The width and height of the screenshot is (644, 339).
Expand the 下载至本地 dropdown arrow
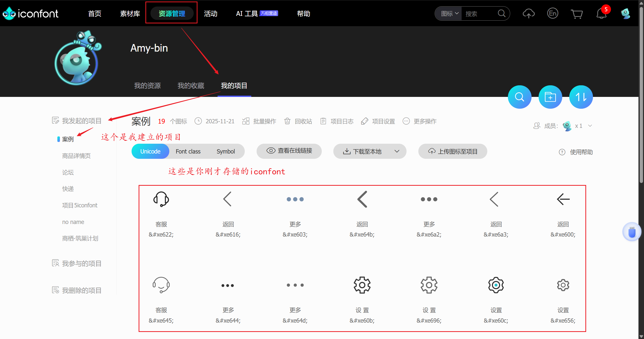(x=397, y=151)
